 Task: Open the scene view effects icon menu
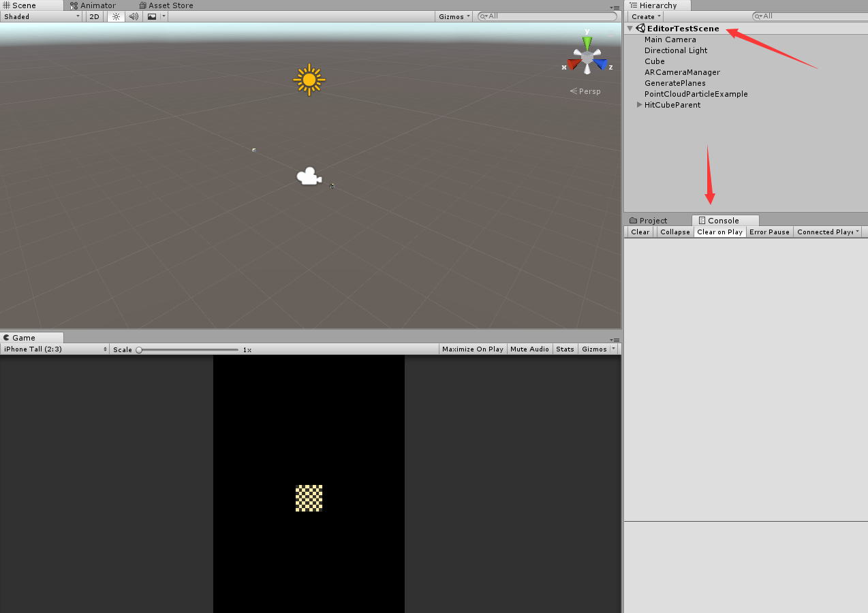[x=151, y=16]
